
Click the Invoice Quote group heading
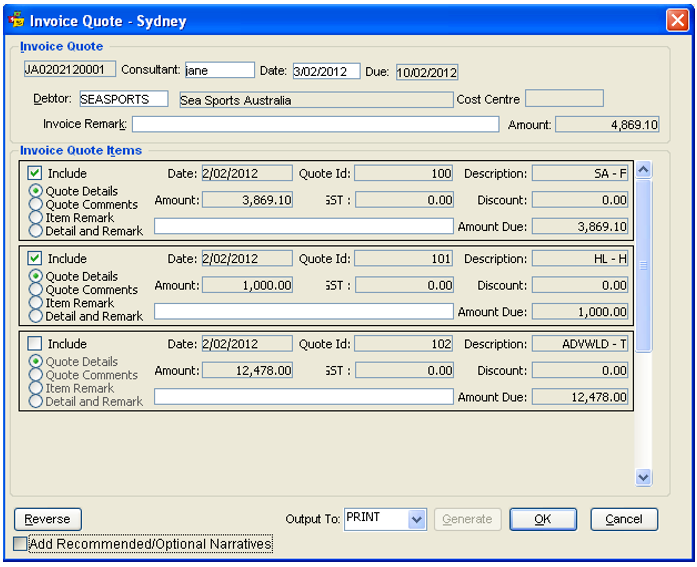(61, 46)
